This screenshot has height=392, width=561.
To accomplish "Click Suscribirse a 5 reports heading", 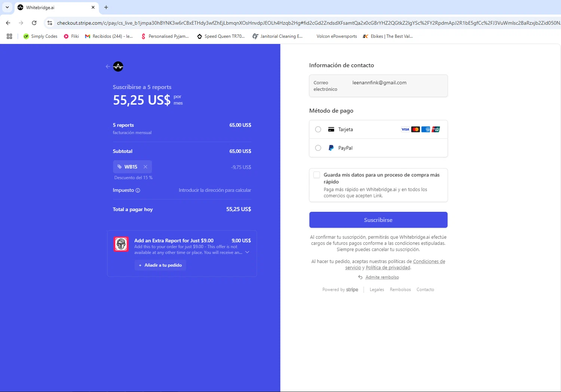I will pos(142,87).
